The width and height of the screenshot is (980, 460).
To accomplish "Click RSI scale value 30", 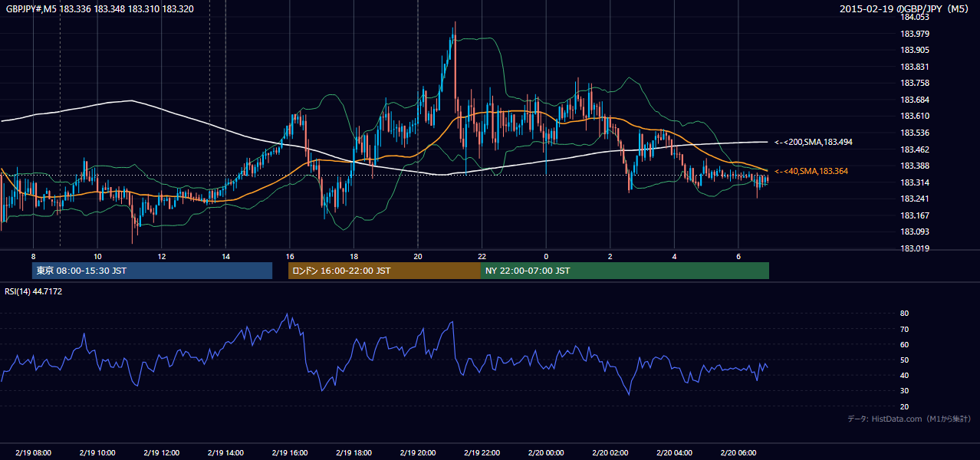I will [x=904, y=391].
